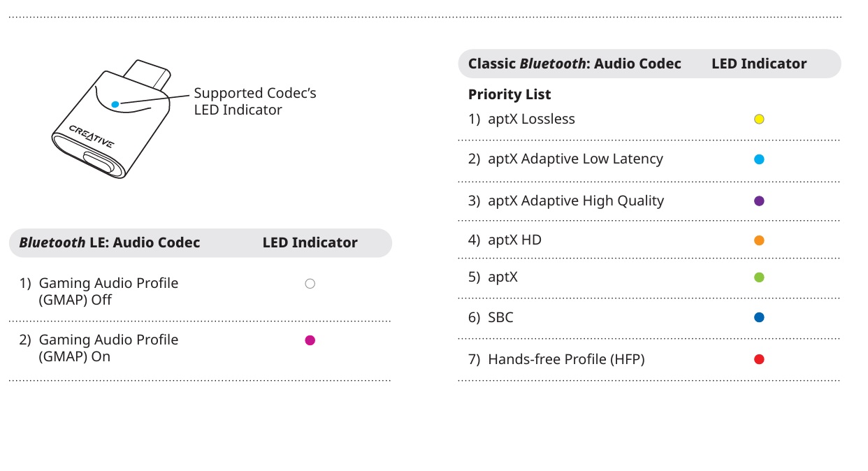The image size is (868, 471).
Task: Click the white GMAP Off indicator circle
Action: click(x=310, y=284)
